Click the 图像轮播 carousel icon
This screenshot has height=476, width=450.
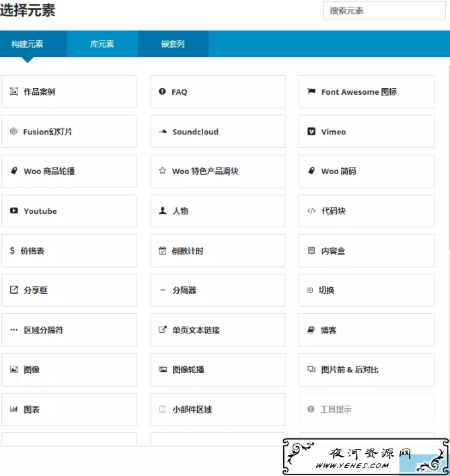(163, 369)
